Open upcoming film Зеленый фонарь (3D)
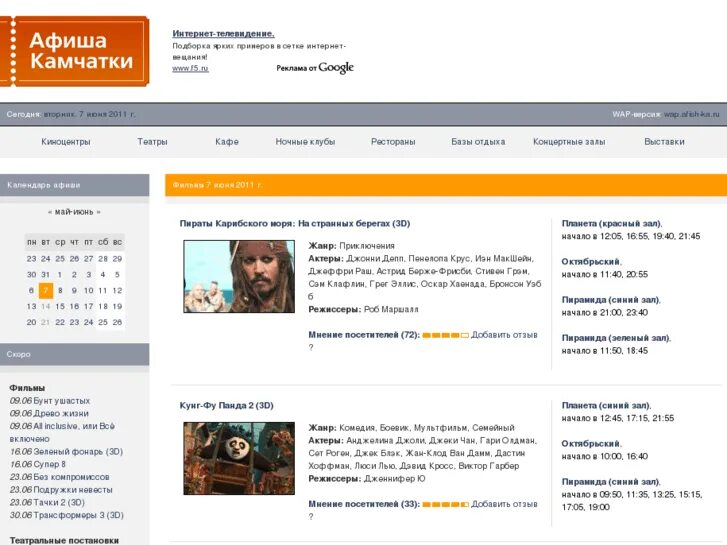The image size is (727, 545). 78,451
